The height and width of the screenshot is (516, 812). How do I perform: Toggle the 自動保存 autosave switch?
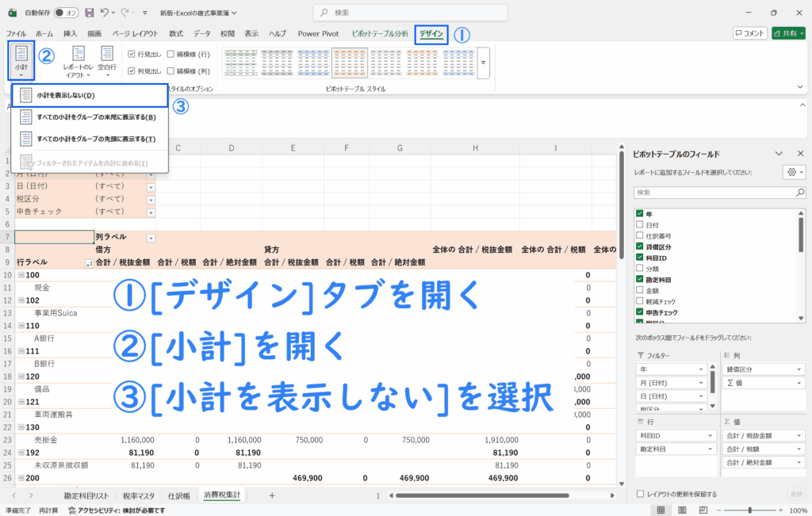[x=66, y=13]
